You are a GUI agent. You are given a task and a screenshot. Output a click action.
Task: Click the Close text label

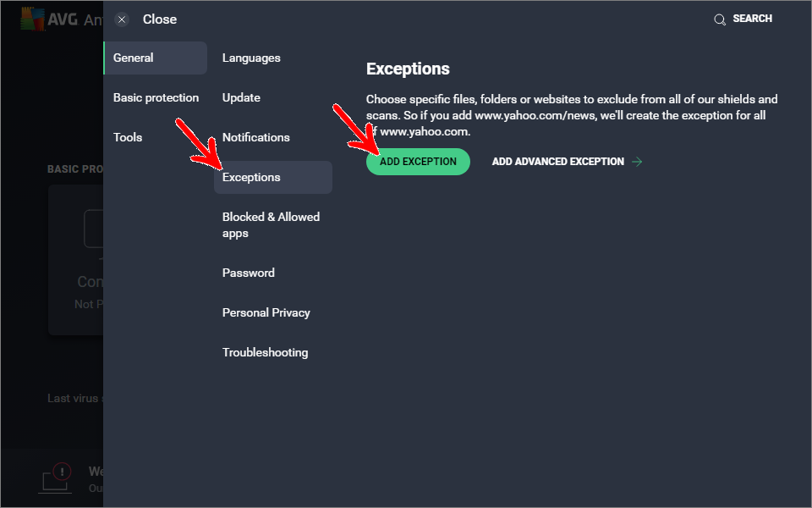(x=160, y=19)
